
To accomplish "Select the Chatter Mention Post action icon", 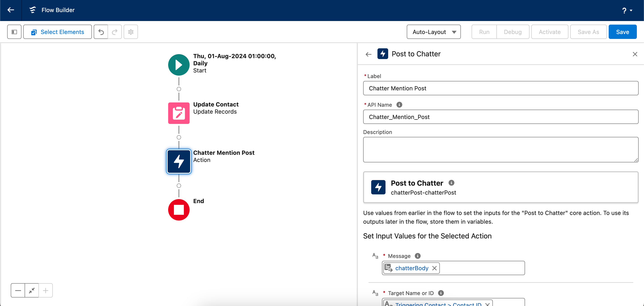I will click(x=179, y=161).
